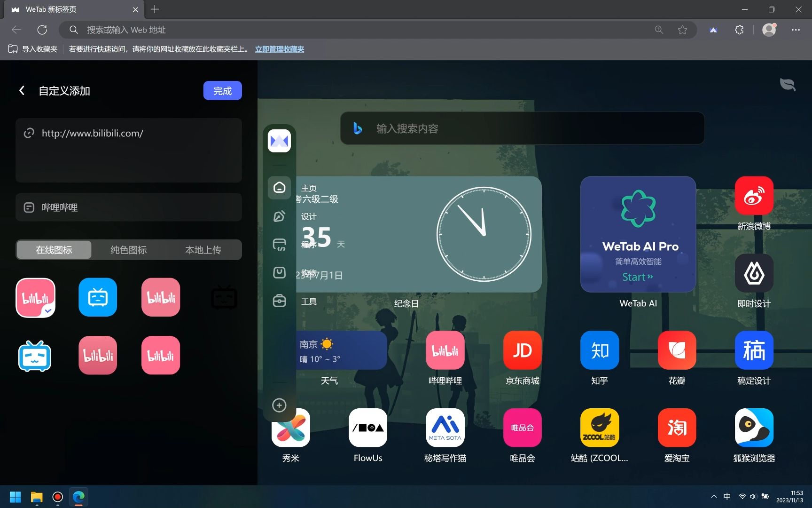Open the browser profile avatar

pos(769,30)
